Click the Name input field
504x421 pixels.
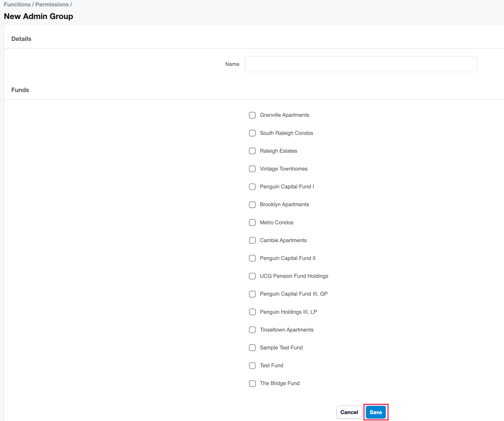coord(361,64)
